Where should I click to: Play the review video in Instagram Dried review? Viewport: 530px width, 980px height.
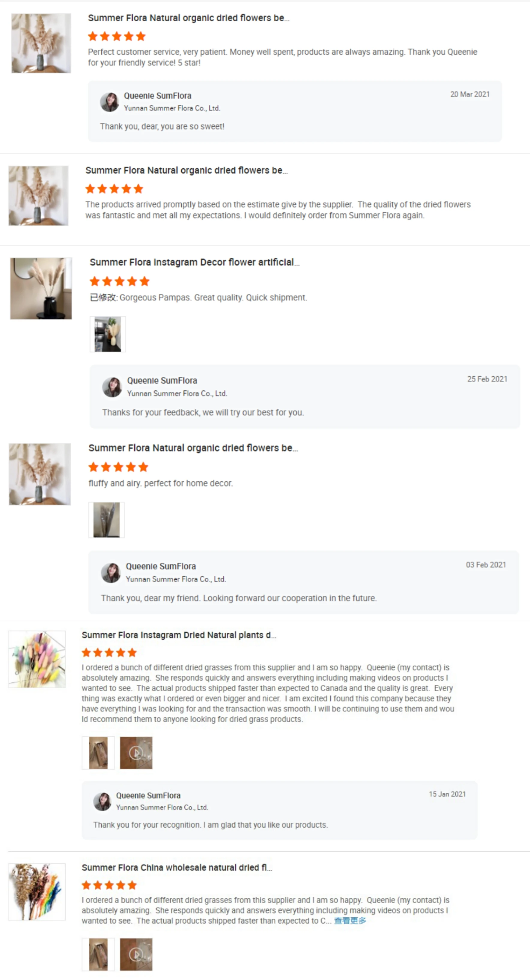point(136,753)
